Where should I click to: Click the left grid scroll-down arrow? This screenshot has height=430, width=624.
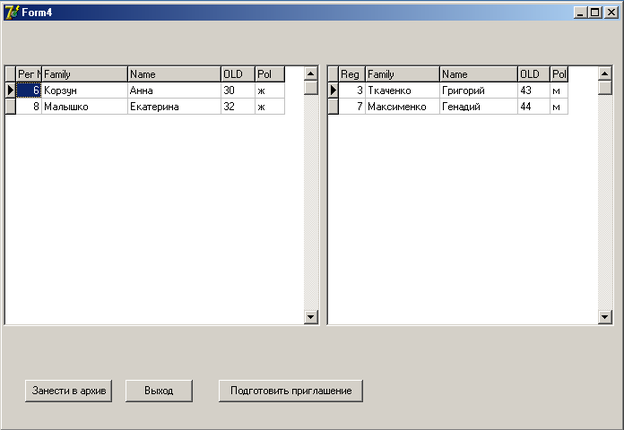click(310, 317)
